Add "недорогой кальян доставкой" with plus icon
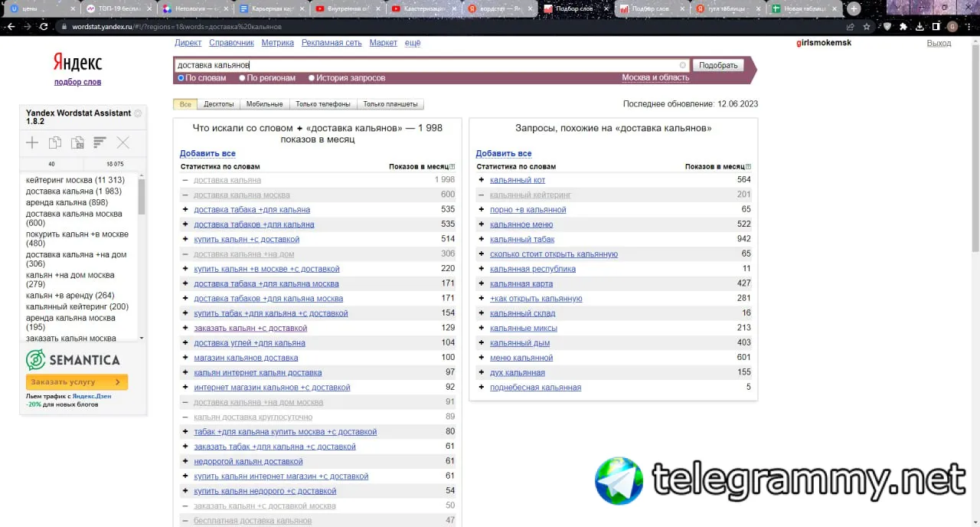This screenshot has height=527, width=980. pyautogui.click(x=185, y=461)
